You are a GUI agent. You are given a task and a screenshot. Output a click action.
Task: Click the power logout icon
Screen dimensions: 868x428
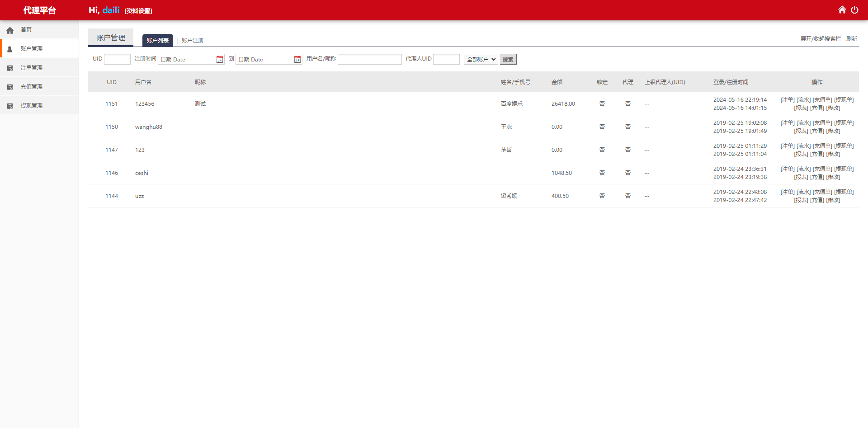854,9
